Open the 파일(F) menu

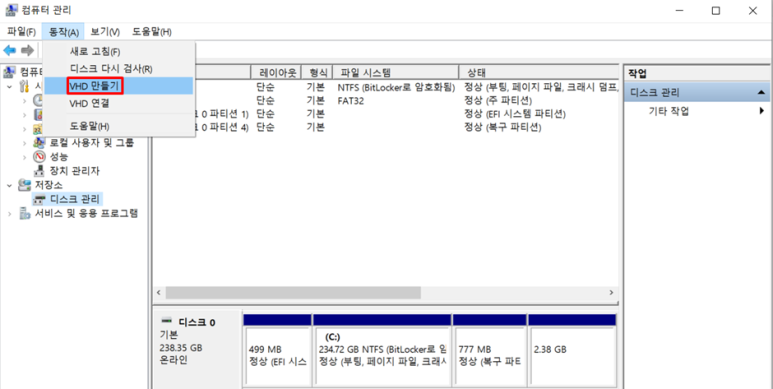[21, 32]
